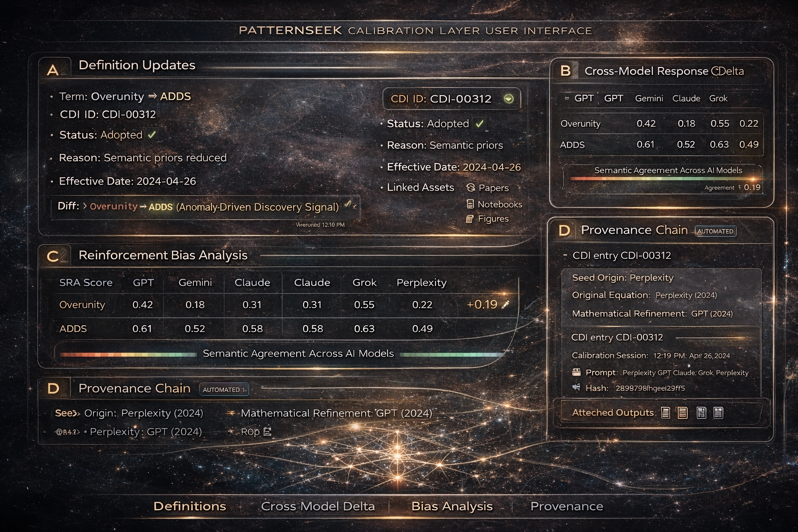
Task: Toggle the verification checkmark on the Diff line
Action: coord(348,205)
